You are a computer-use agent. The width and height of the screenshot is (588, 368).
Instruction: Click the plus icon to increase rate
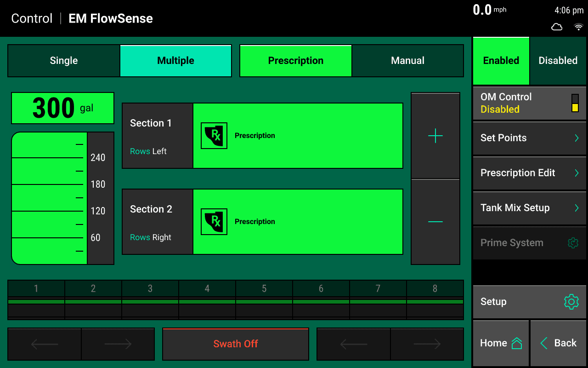point(435,136)
